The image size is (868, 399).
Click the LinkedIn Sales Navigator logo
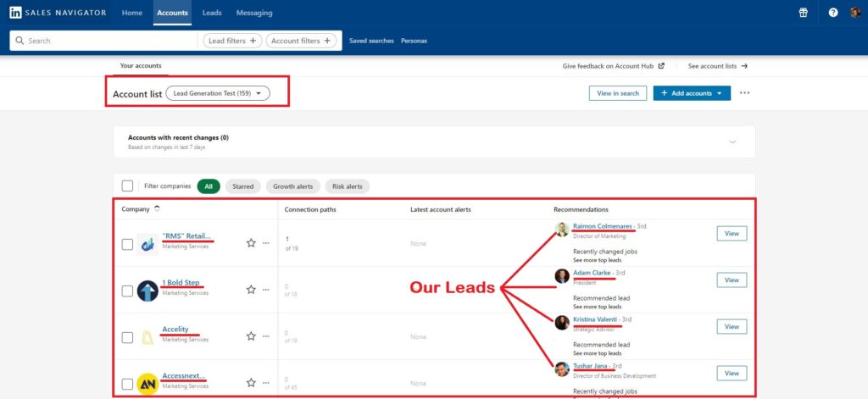click(x=58, y=12)
